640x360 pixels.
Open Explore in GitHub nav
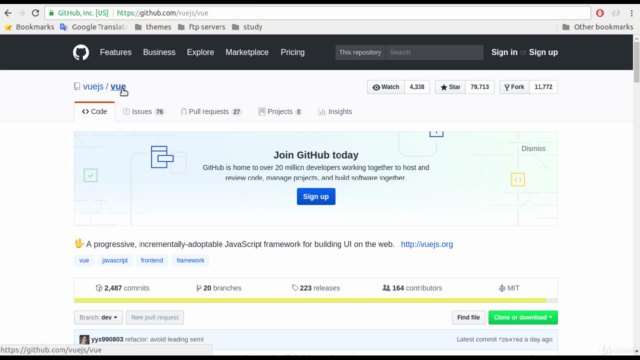point(200,52)
